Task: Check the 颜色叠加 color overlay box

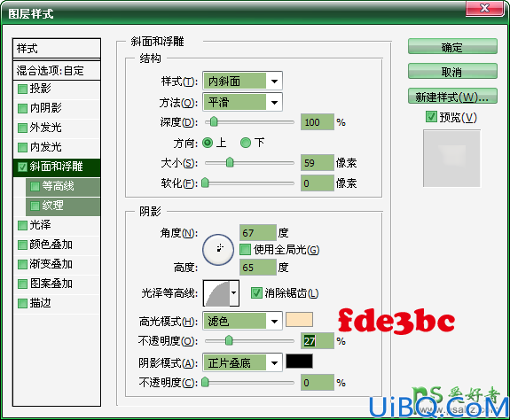Action: tap(22, 245)
